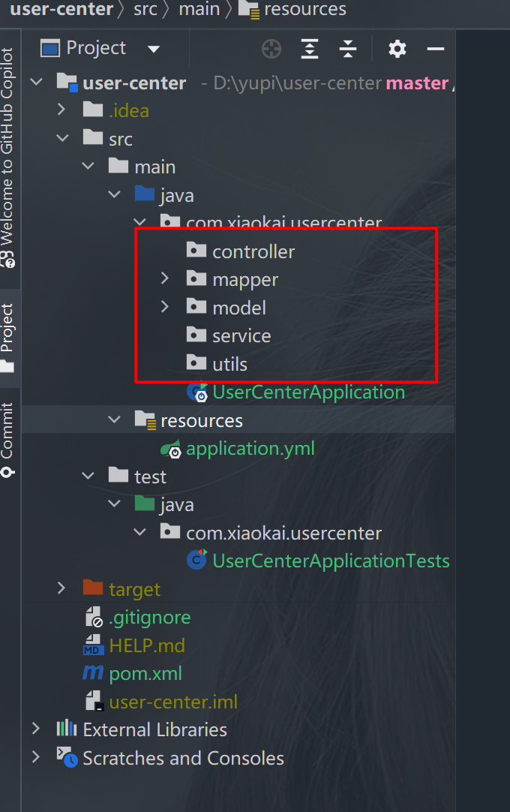Viewport: 510px width, 812px height.
Task: Expand the mapper package
Action: click(165, 280)
